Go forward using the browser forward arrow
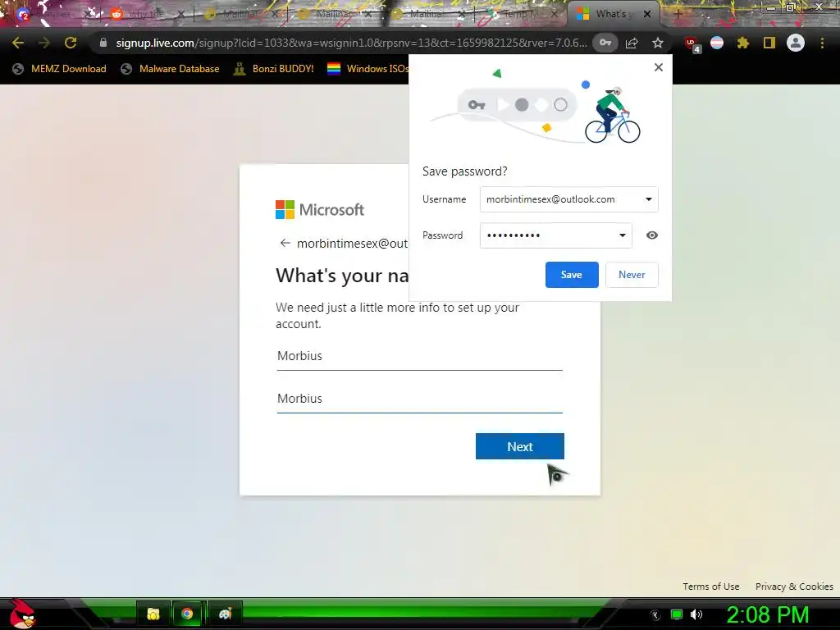The height and width of the screenshot is (630, 840). (x=44, y=43)
